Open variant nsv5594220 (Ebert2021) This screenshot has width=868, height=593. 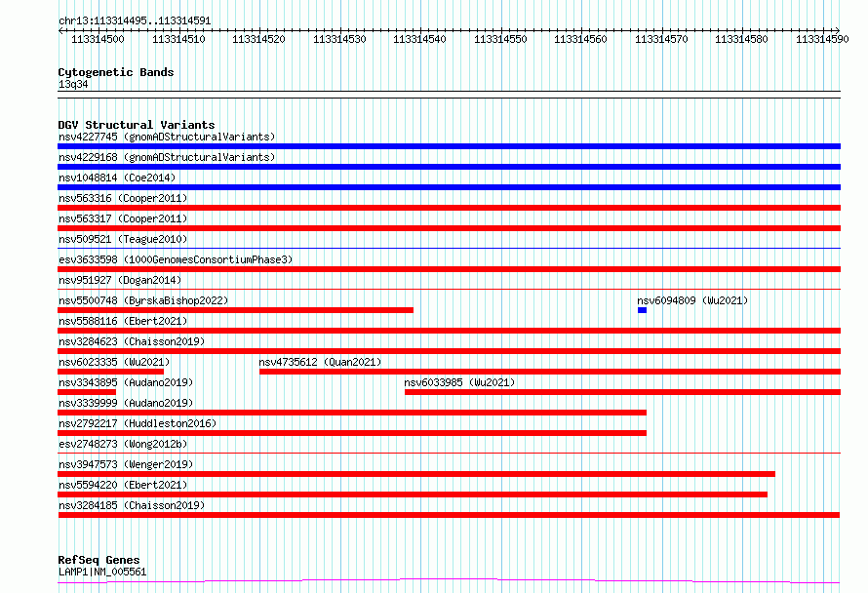tap(123, 485)
